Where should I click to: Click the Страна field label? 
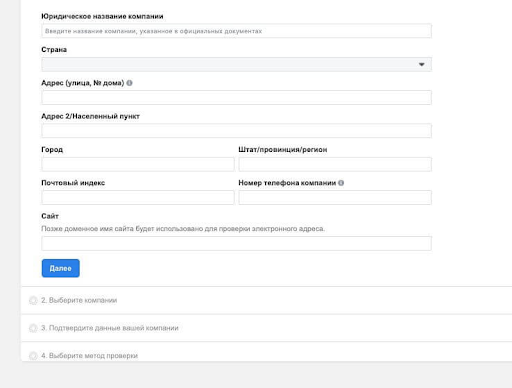[54, 50]
